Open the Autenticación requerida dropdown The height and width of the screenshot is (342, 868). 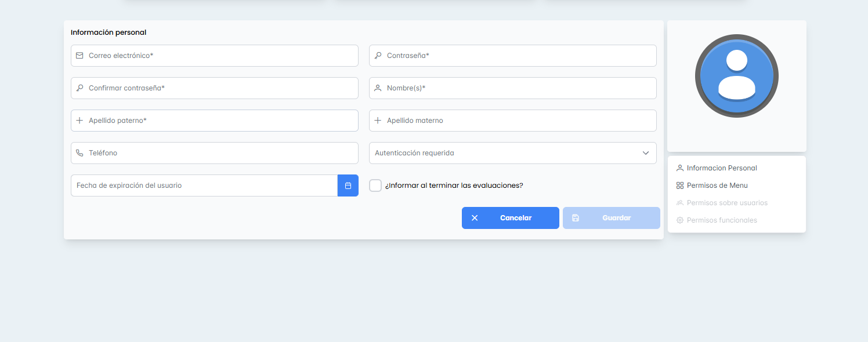505,153
